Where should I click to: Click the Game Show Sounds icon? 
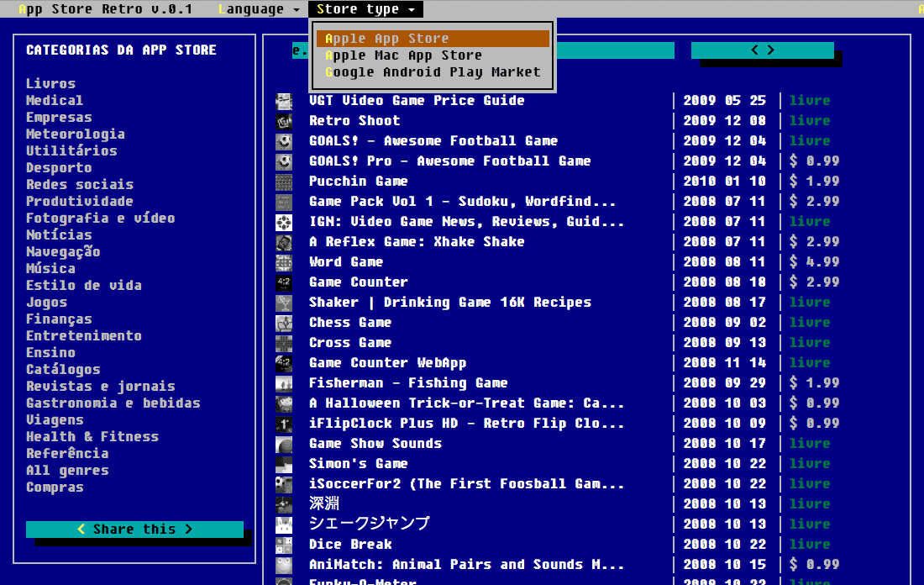(284, 444)
